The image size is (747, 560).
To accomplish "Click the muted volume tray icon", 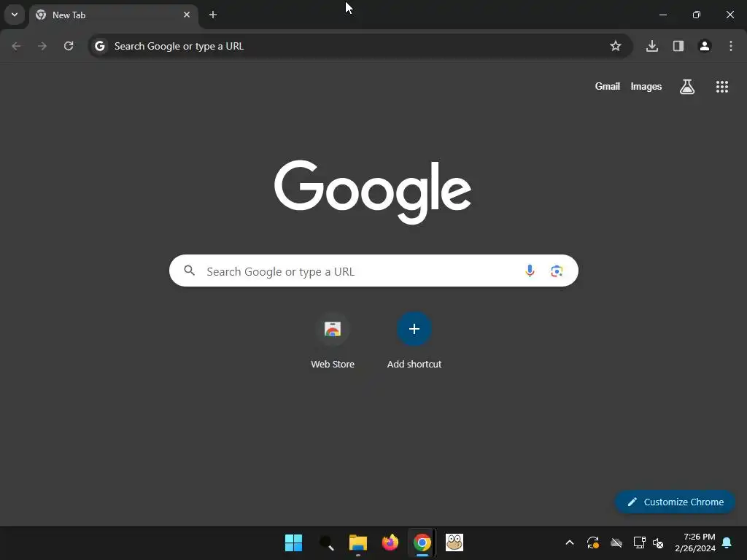I will pyautogui.click(x=658, y=542).
